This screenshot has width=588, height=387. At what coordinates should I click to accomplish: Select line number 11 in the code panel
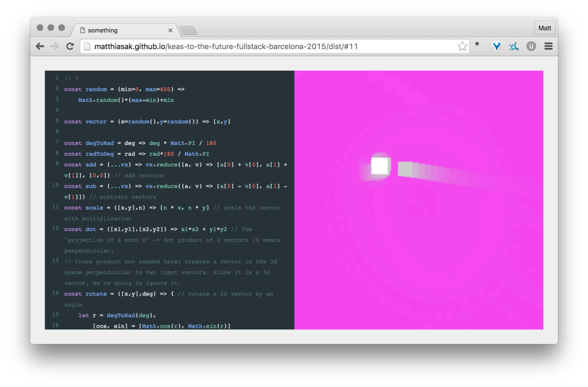point(55,207)
